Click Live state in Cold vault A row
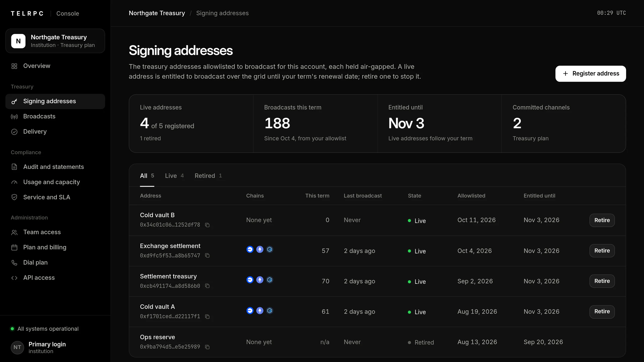 pyautogui.click(x=417, y=312)
